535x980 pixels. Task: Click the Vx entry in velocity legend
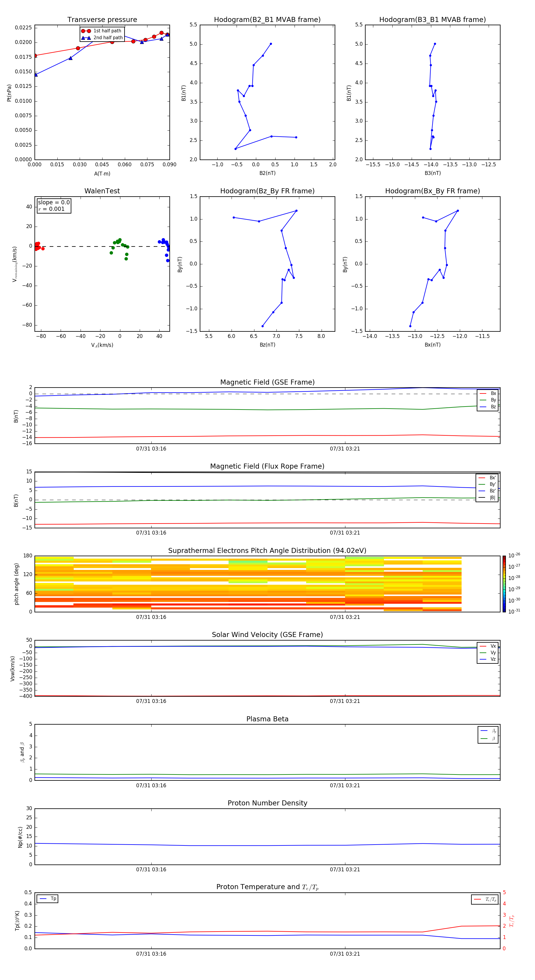[488, 647]
